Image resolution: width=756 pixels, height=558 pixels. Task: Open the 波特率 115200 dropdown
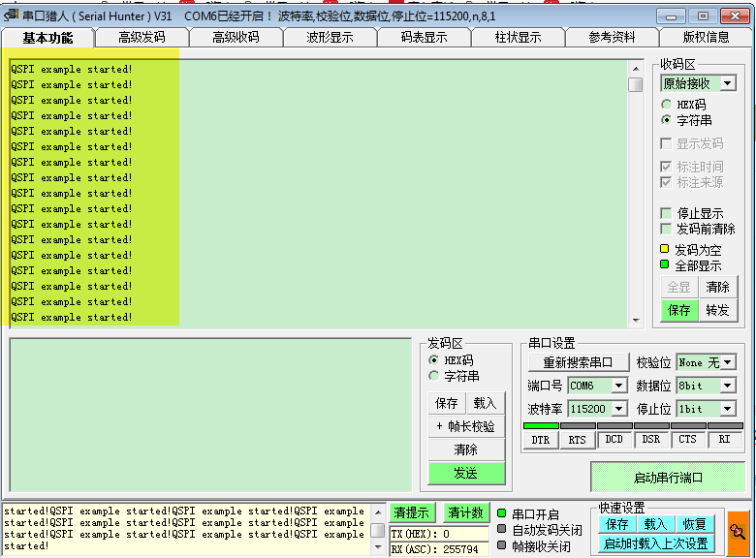pyautogui.click(x=619, y=409)
